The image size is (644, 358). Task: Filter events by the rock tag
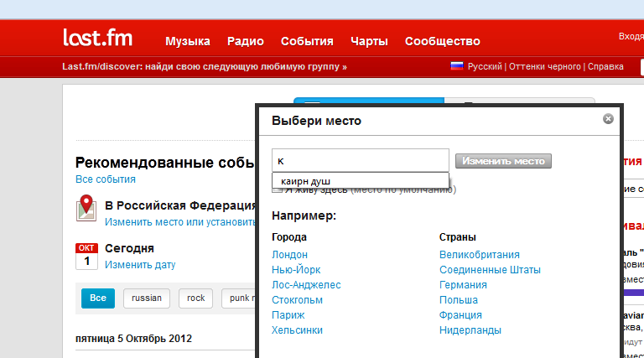(195, 298)
